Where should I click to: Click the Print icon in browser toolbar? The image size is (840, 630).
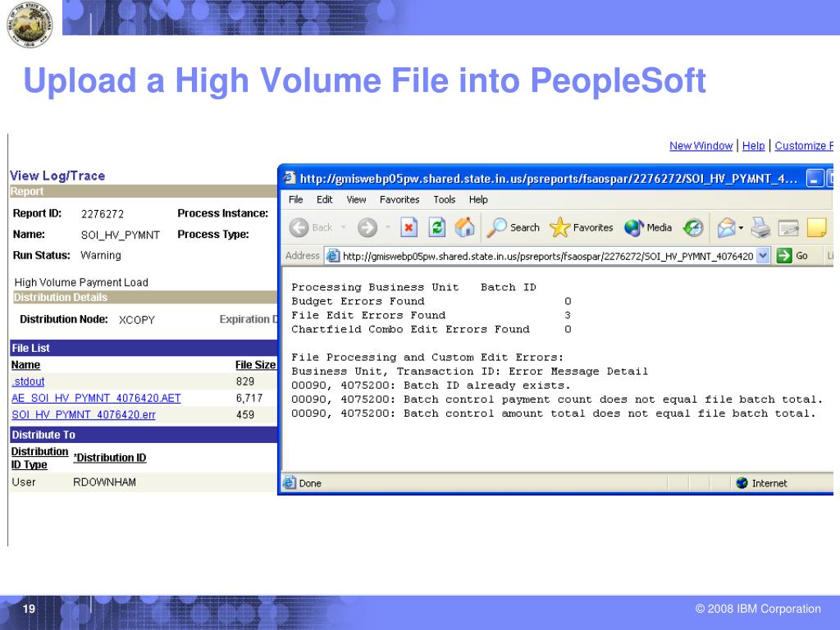(x=760, y=228)
